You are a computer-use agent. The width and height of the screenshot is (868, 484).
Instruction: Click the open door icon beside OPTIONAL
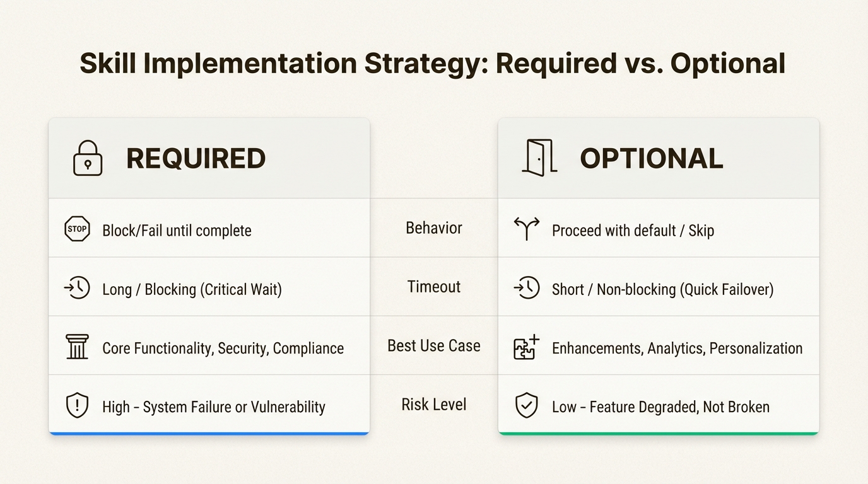pos(539,158)
